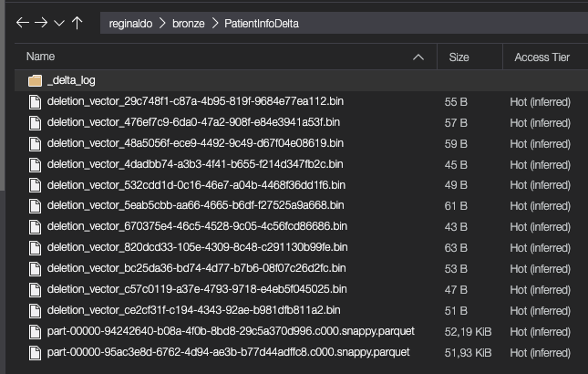Click Hot (inferred) for 51,93 KiB parquet
This screenshot has height=374, width=588.
[x=540, y=353]
